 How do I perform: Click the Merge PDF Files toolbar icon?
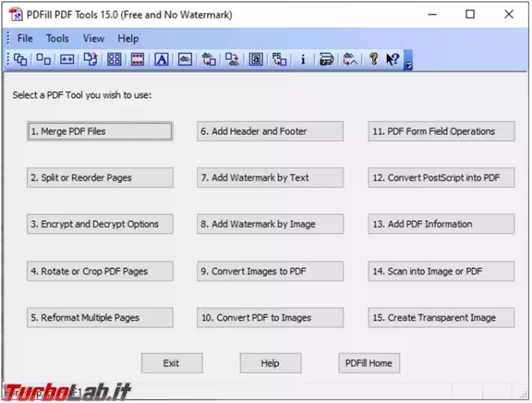pyautogui.click(x=20, y=60)
